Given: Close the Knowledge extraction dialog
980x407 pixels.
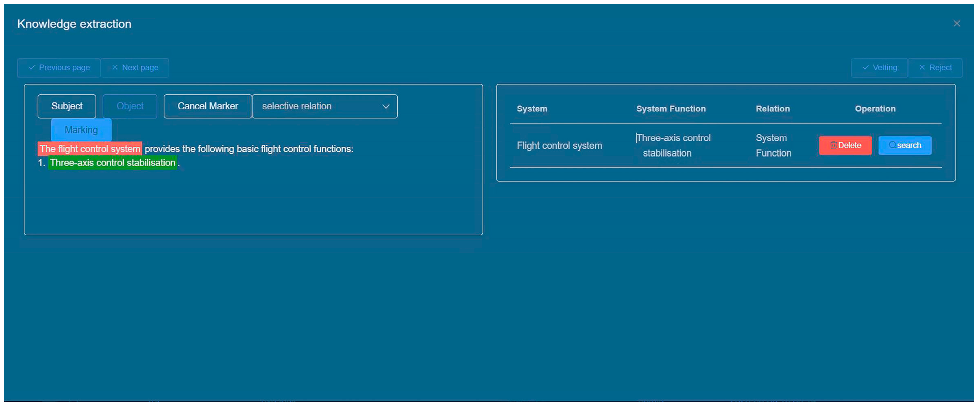Looking at the screenshot, I should (956, 24).
